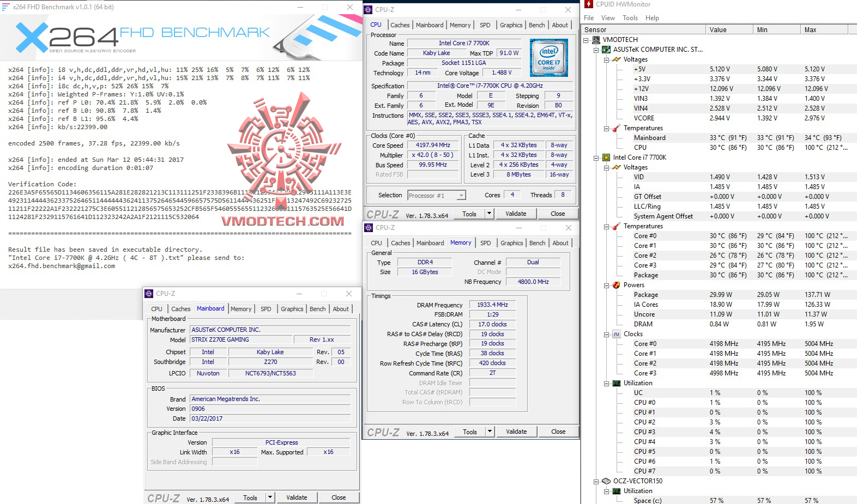Switch to Caches tab in top CPU-Z window
Screen dimensions: 857x504
[400, 25]
